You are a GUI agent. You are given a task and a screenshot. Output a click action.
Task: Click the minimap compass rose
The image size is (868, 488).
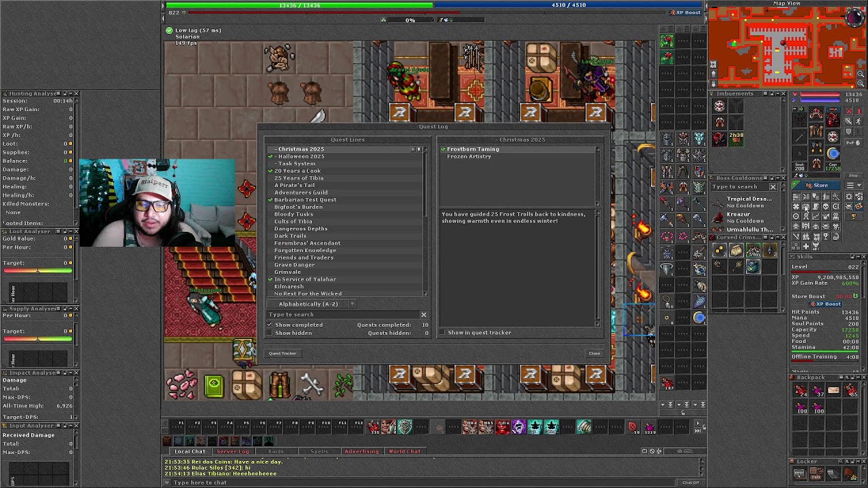[856, 17]
